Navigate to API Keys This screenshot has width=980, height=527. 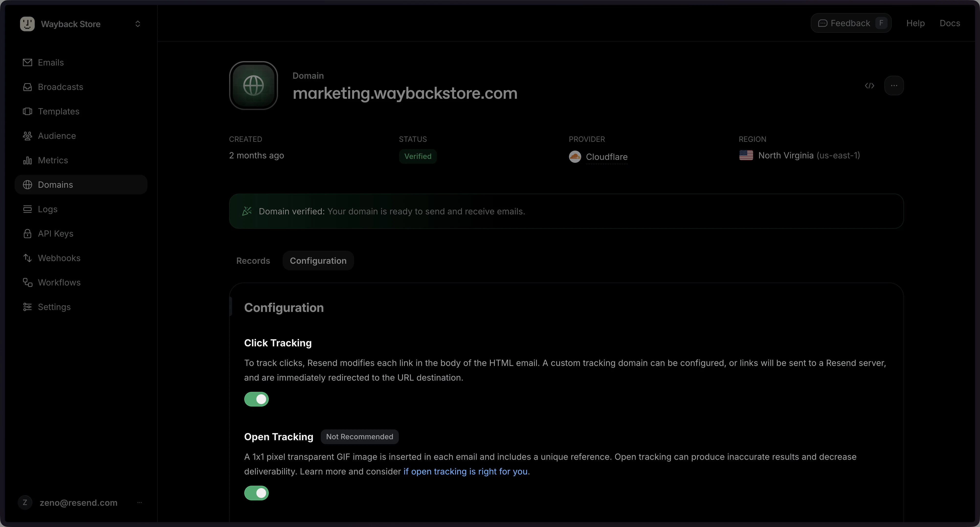(56, 233)
